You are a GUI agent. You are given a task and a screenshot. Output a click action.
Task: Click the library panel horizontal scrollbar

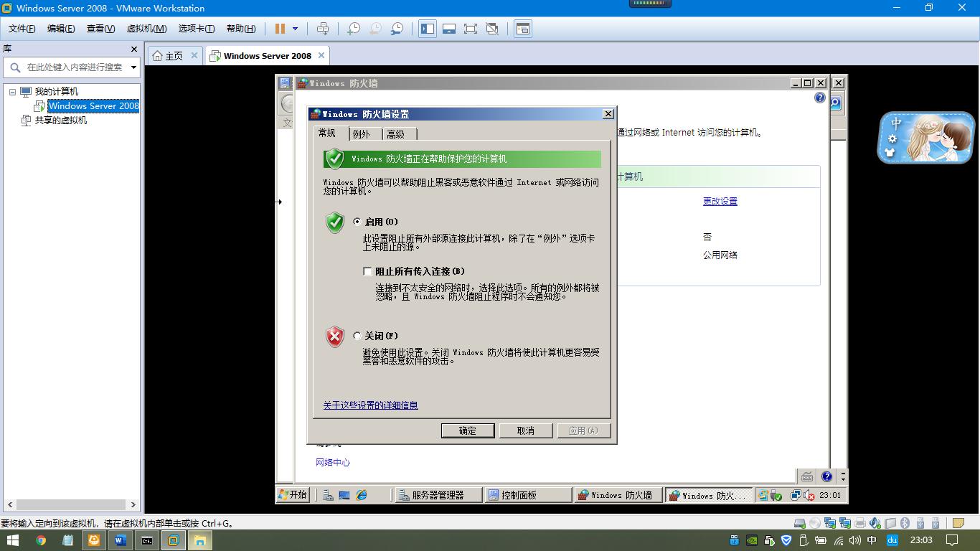(x=72, y=504)
